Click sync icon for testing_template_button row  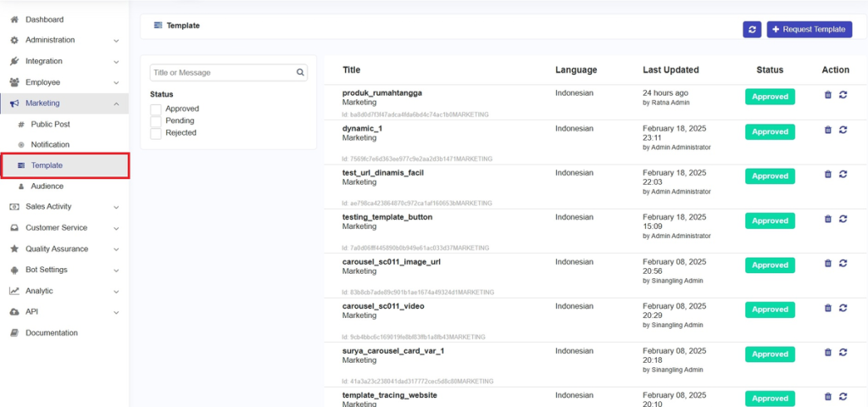pos(843,219)
